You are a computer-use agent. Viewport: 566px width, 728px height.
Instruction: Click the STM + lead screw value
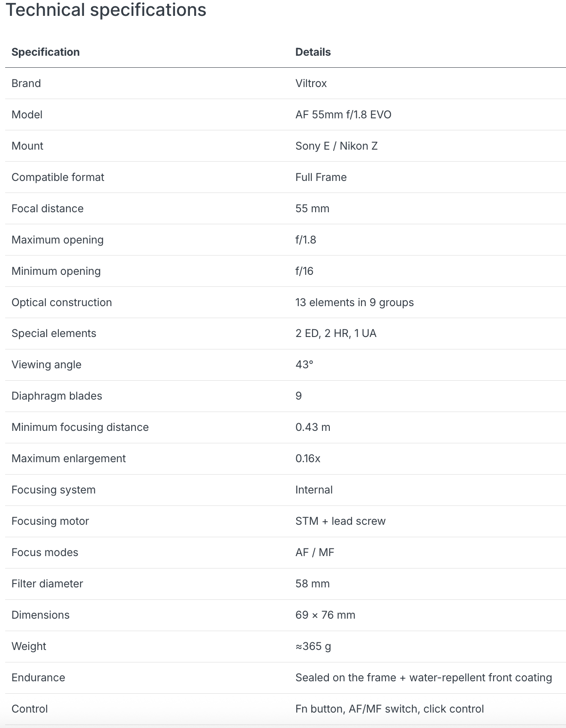coord(340,521)
